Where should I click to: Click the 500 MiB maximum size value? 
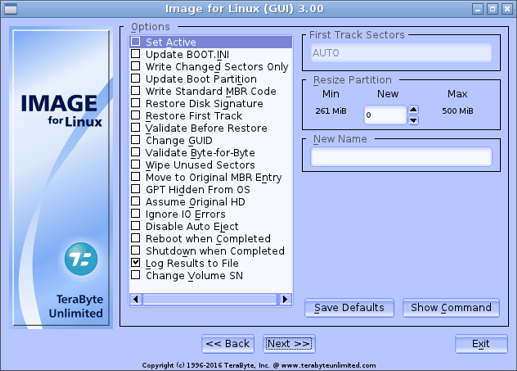pos(457,111)
